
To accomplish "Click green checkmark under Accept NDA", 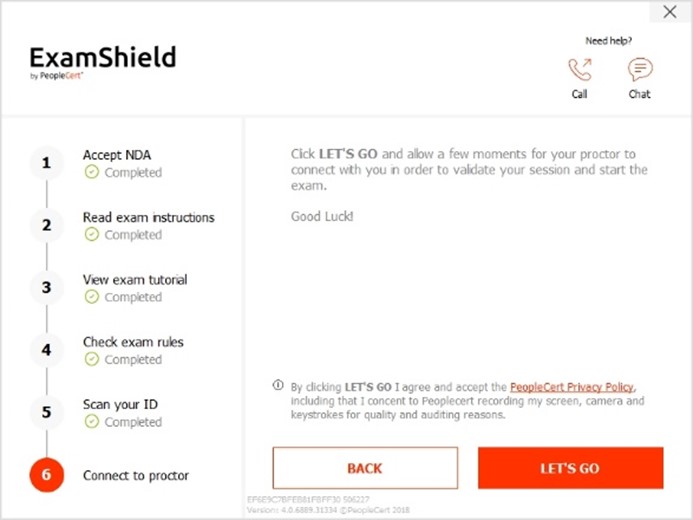I will pos(92,172).
